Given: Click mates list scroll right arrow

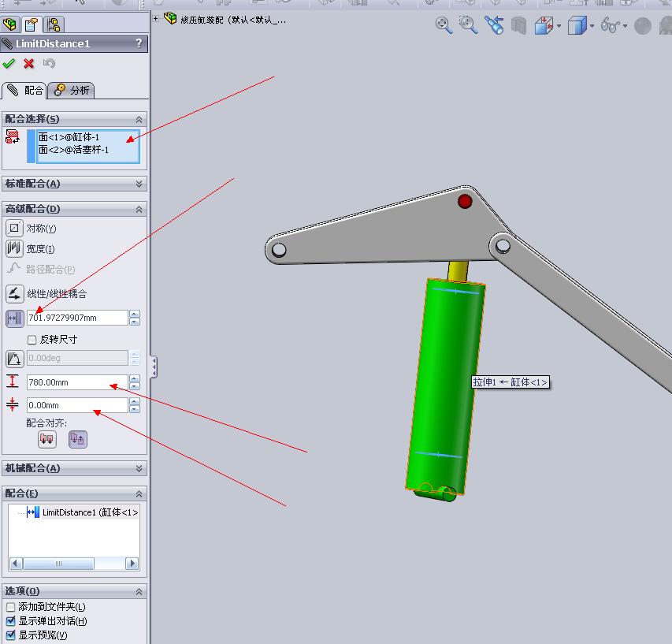Looking at the screenshot, I should click(132, 563).
